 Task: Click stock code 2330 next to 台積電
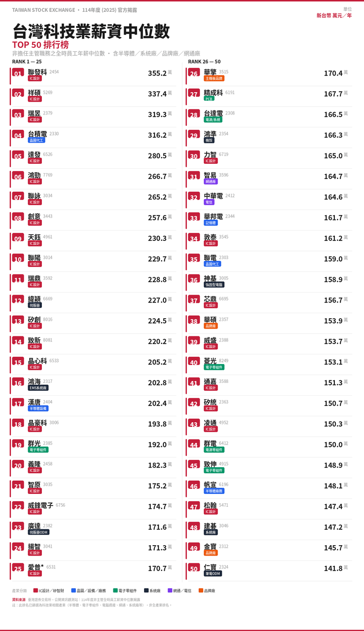pyautogui.click(x=54, y=134)
